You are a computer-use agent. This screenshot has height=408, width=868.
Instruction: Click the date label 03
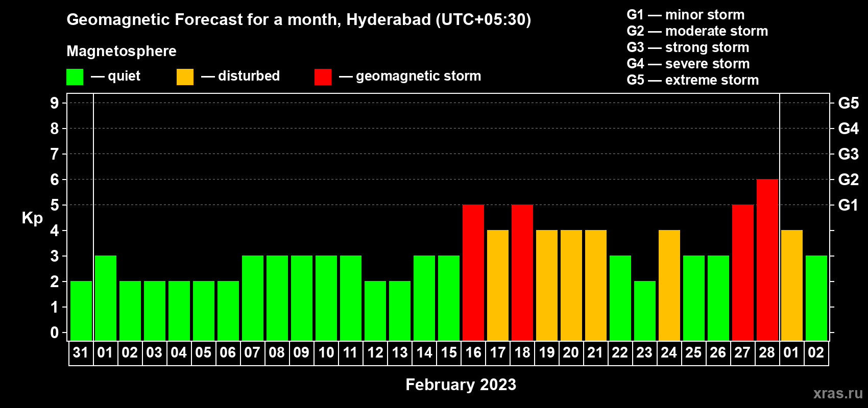coord(154,353)
